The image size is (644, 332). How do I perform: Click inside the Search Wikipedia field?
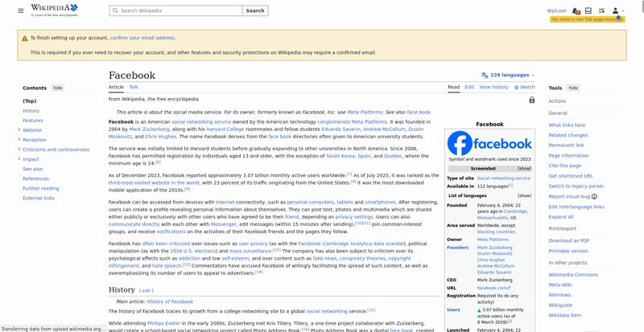click(x=175, y=10)
